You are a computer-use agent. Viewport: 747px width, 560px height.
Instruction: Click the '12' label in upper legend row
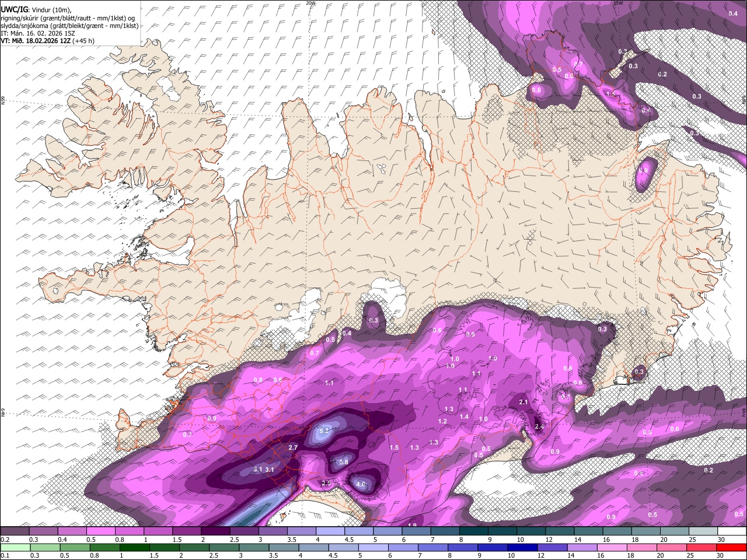point(549,540)
